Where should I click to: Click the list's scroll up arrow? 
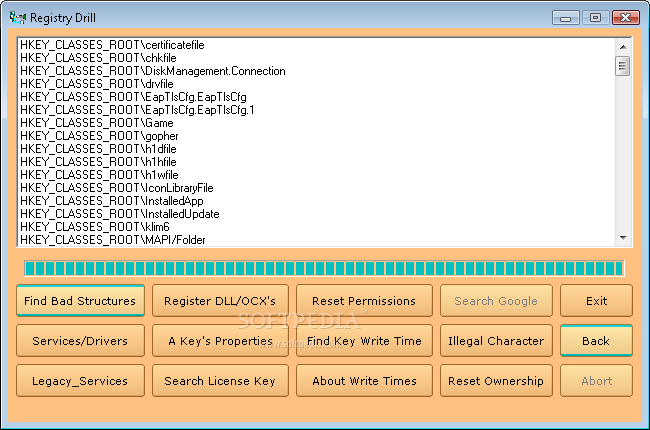tap(623, 47)
